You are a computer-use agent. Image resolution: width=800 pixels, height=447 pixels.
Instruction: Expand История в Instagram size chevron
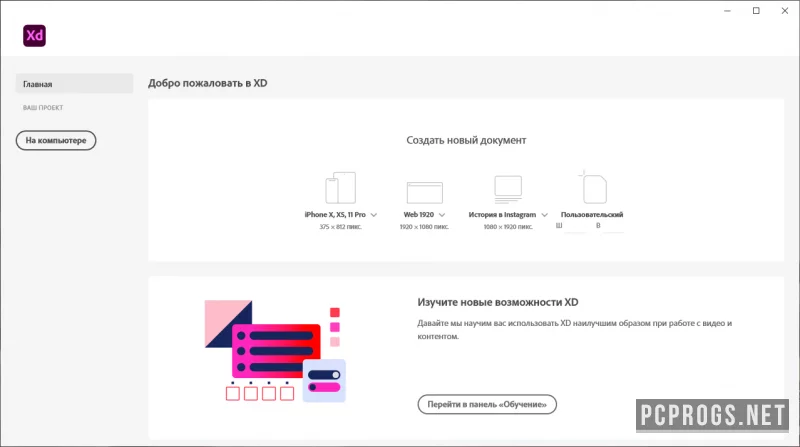pos(544,215)
